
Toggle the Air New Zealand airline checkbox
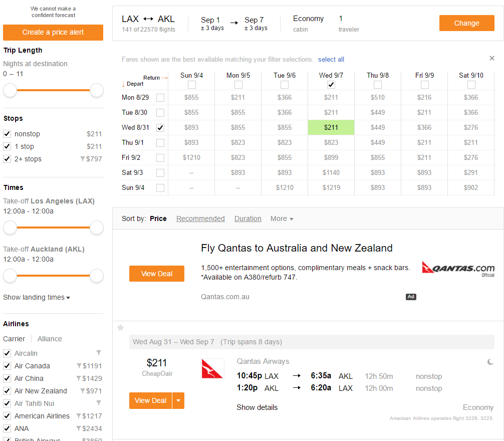(x=7, y=391)
